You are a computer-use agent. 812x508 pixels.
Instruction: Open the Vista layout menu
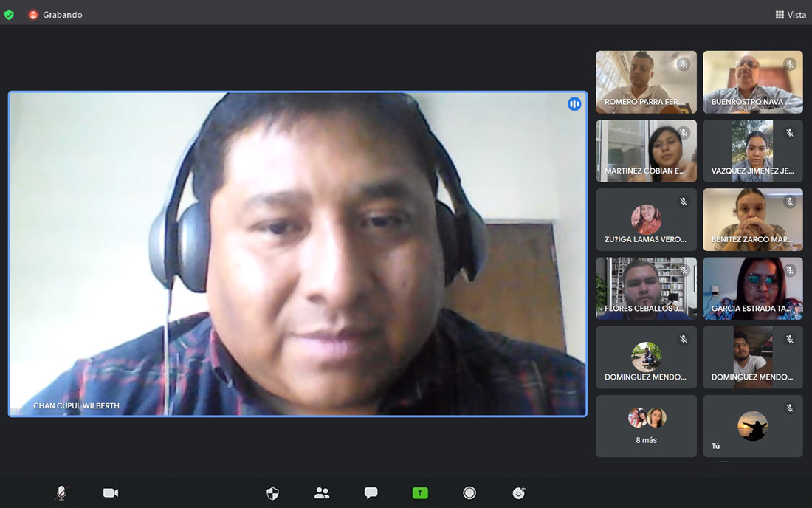(x=791, y=15)
